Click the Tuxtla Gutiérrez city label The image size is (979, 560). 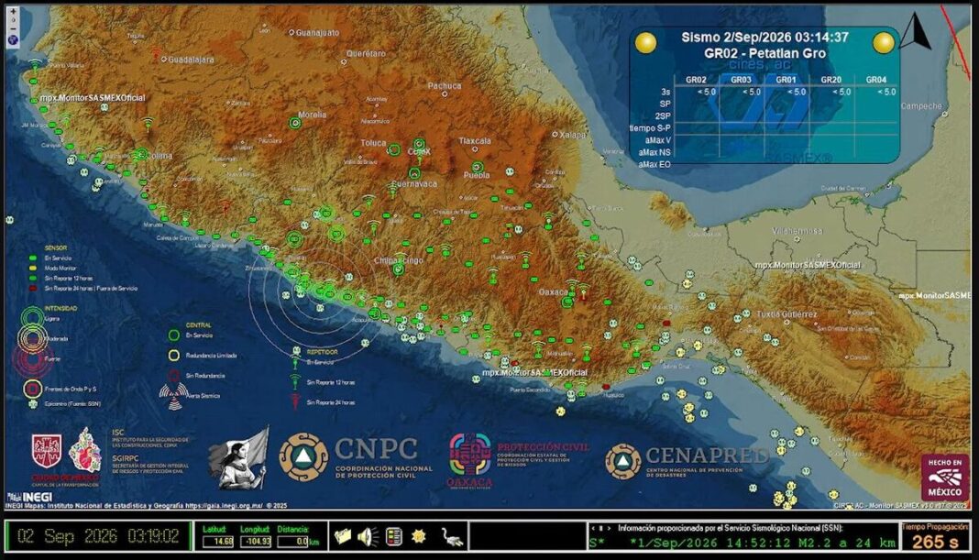pyautogui.click(x=786, y=314)
